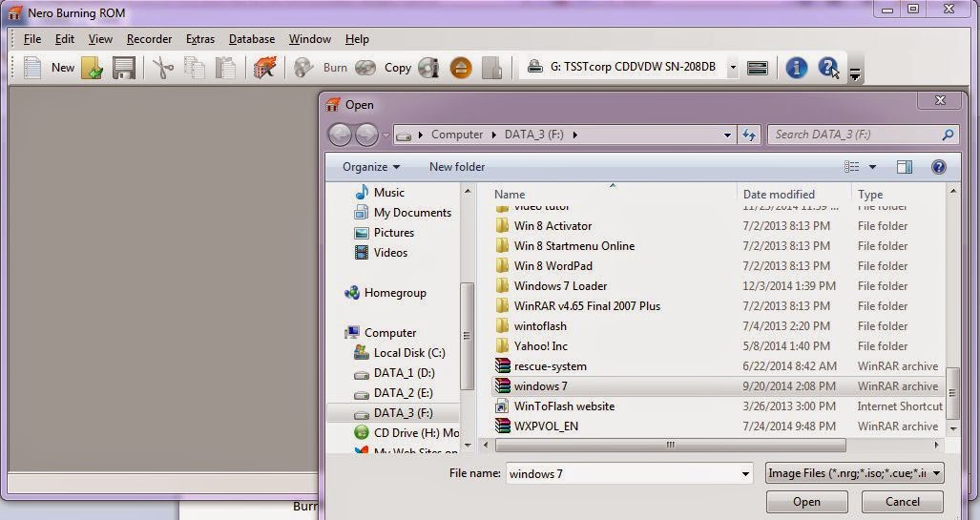This screenshot has height=520, width=980.
Task: Click the change view icon
Action: (x=851, y=167)
